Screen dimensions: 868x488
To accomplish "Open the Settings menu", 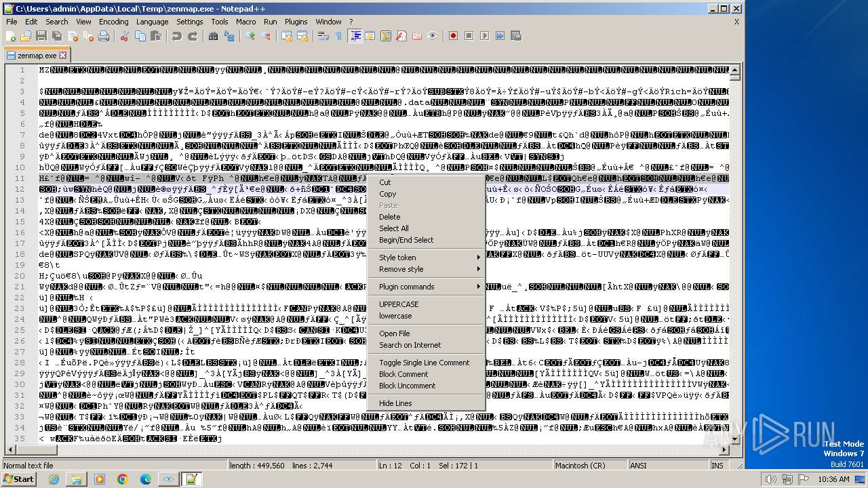I will tap(189, 22).
